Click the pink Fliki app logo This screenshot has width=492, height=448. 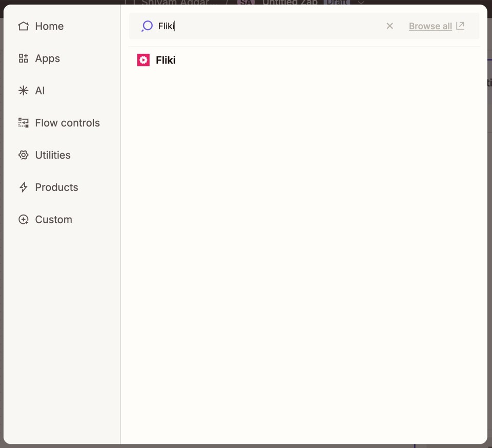click(143, 60)
